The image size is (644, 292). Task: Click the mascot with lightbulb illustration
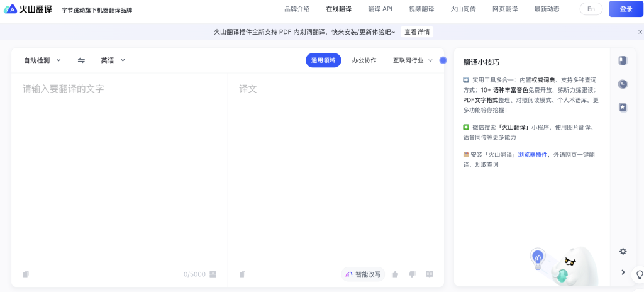(x=565, y=266)
